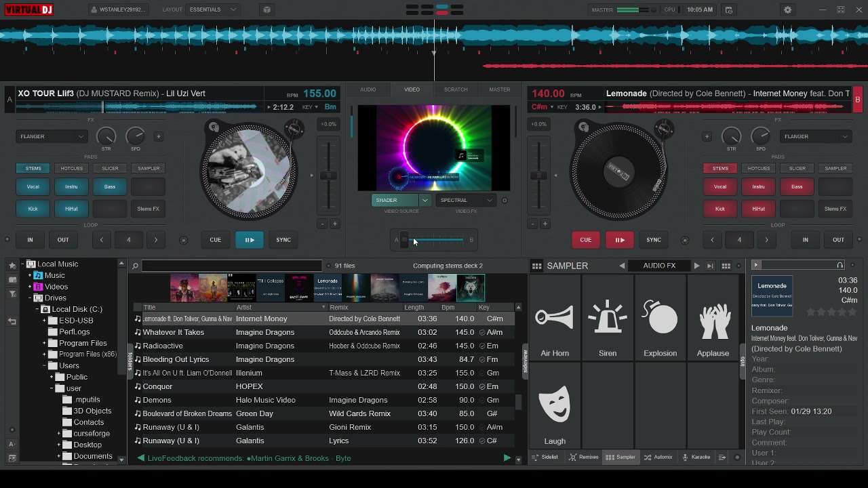Viewport: 868px width, 488px height.
Task: Click the VirtualDJ logo
Action: tap(28, 9)
